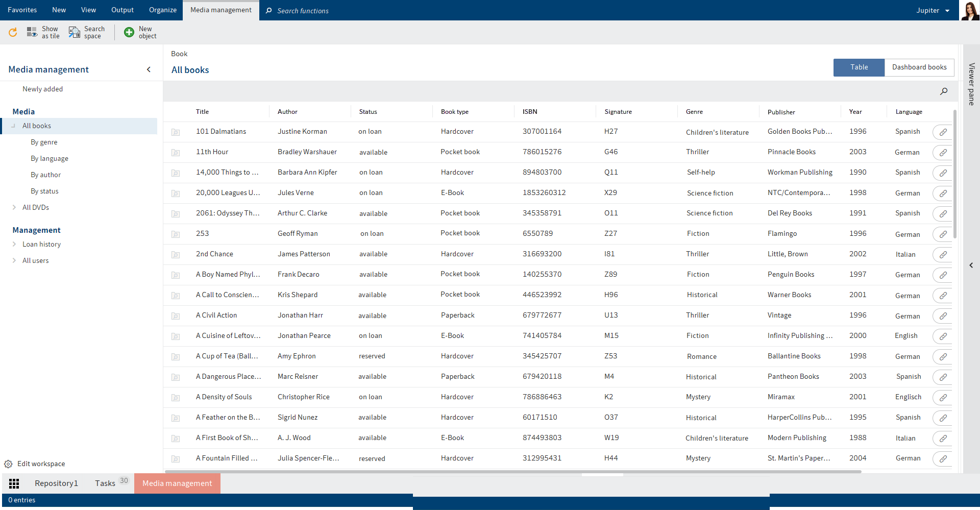Viewport: 980px width, 510px height.
Task: Select By genre in sidebar
Action: tap(44, 142)
